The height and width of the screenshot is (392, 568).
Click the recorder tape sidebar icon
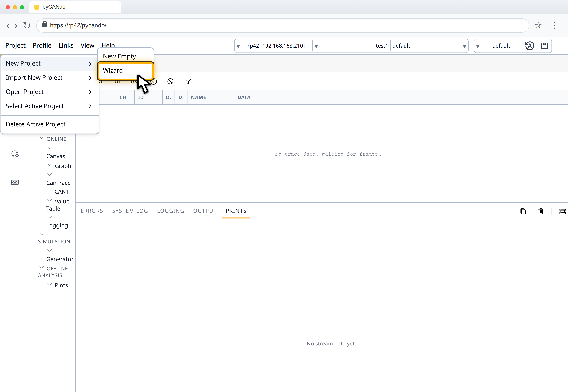click(15, 182)
